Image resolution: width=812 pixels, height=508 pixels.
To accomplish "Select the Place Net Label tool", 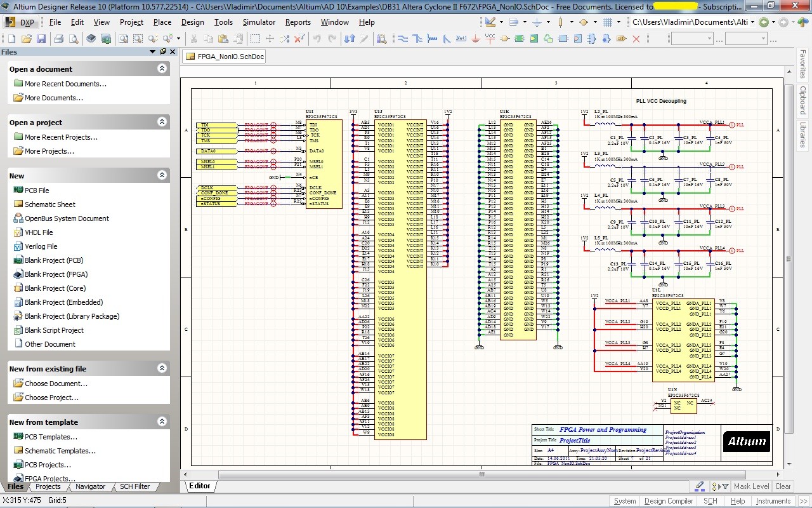I will [x=461, y=39].
